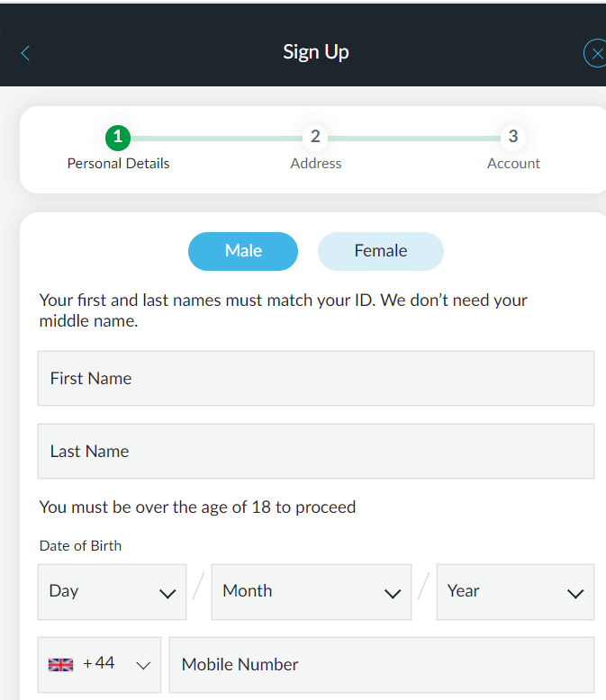Click the back arrow icon
606x700 pixels.
pyautogui.click(x=25, y=53)
